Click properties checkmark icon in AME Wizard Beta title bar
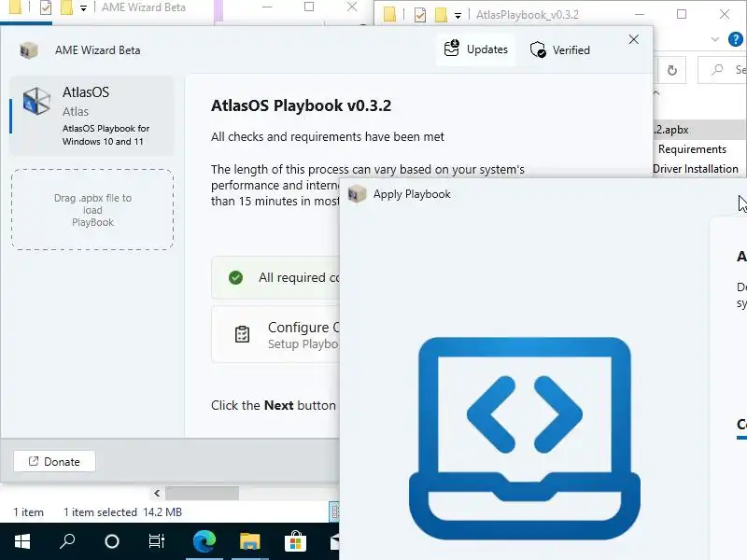The width and height of the screenshot is (747, 560). coord(46,7)
